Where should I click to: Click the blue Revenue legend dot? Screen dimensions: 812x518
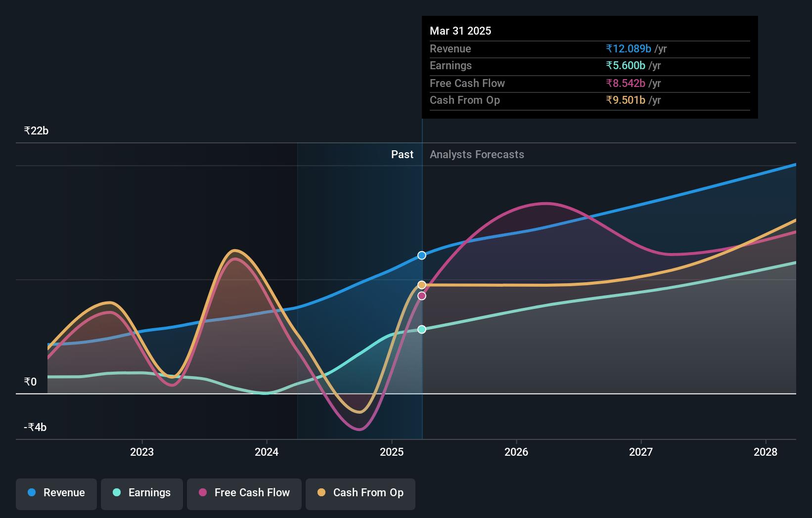point(32,492)
